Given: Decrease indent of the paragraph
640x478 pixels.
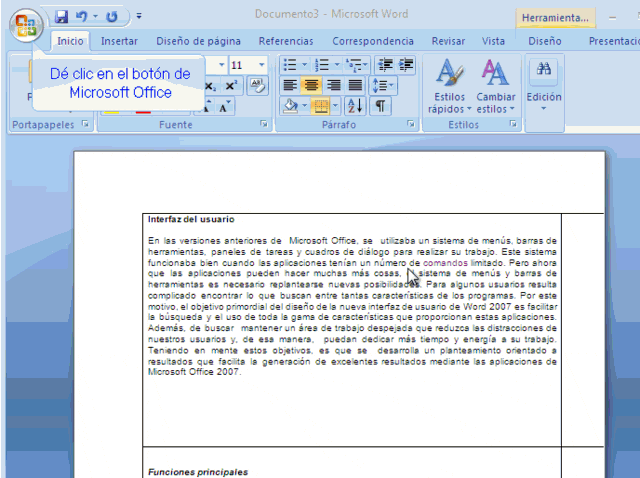Looking at the screenshot, I should [384, 65].
